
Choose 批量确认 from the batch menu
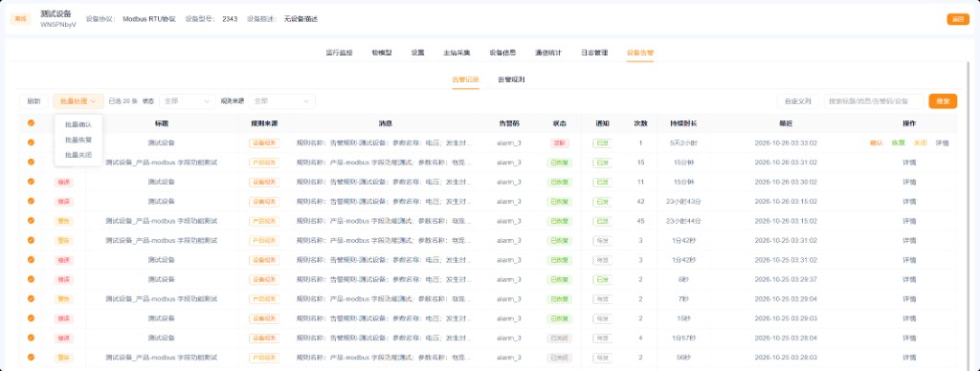78,124
